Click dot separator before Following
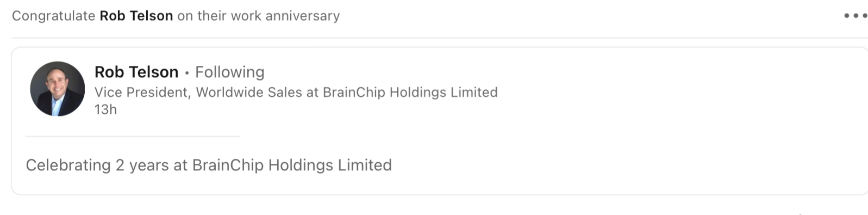Image resolution: width=868 pixels, height=215 pixels. click(x=187, y=72)
